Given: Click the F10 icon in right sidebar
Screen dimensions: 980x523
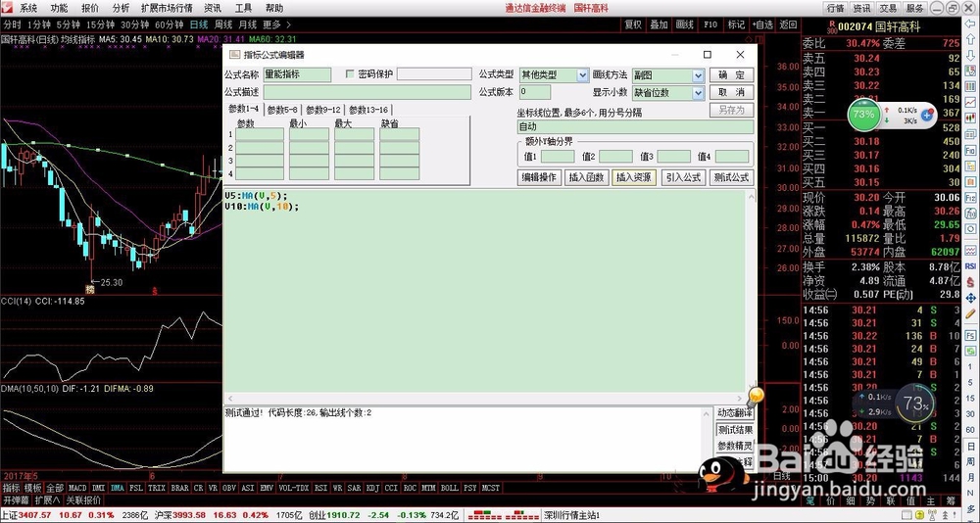Looking at the screenshot, I should 970,150.
